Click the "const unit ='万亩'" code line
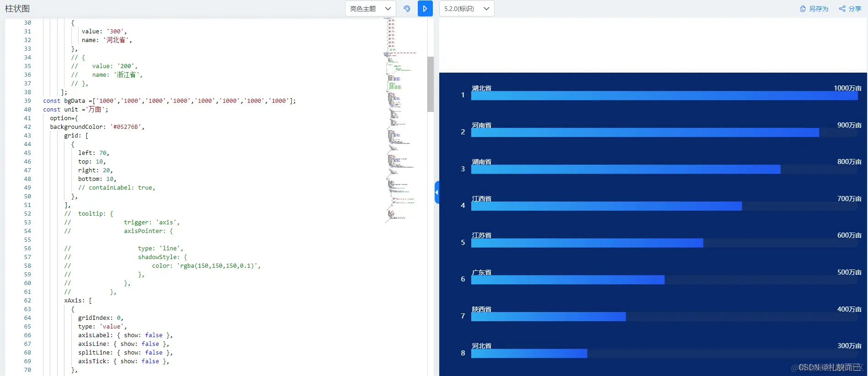Screen dimensions: 868x376 click(76, 110)
